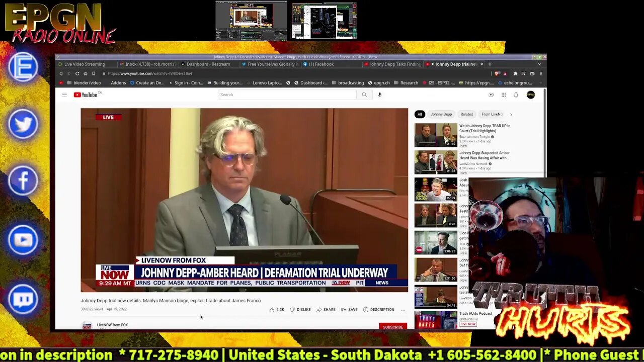
Task: Like the video (2.3K thumbs up)
Action: (277, 310)
